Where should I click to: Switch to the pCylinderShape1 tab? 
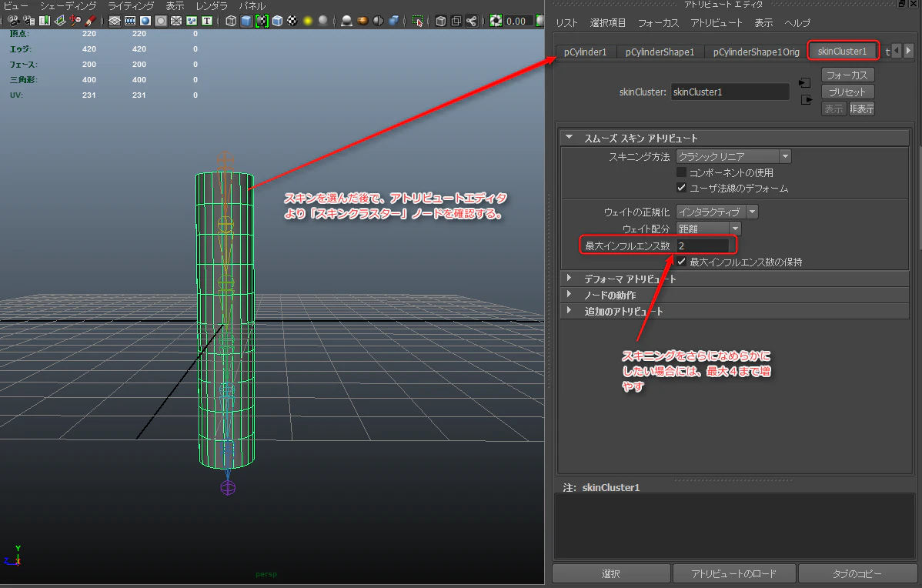pos(660,52)
